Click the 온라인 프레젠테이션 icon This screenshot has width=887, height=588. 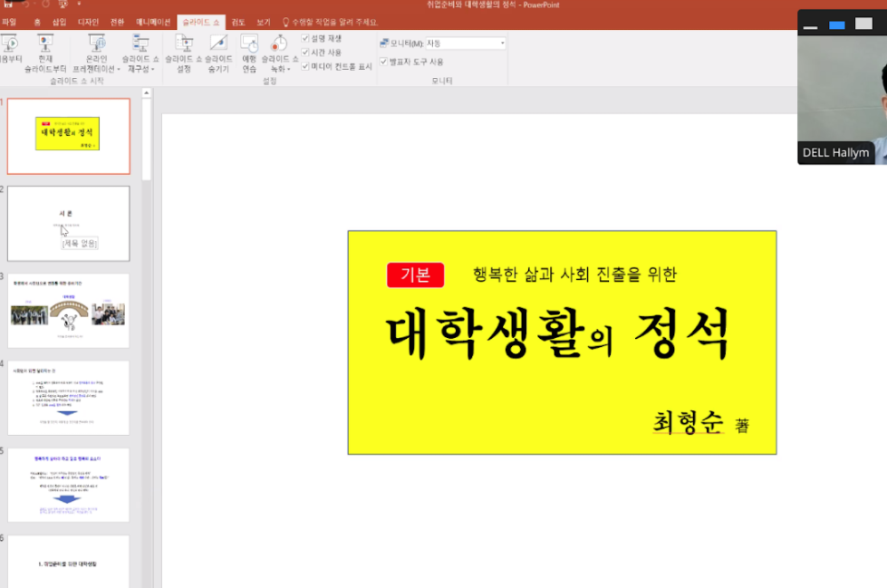coord(96,43)
